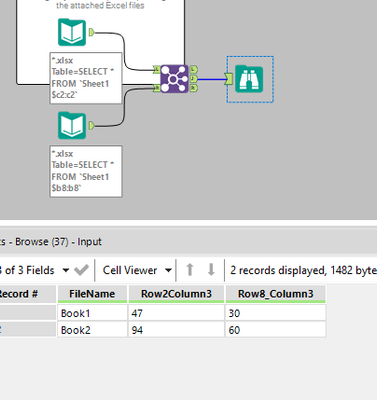Select the cell containing 30
The width and height of the screenshot is (377, 400).
[276, 313]
